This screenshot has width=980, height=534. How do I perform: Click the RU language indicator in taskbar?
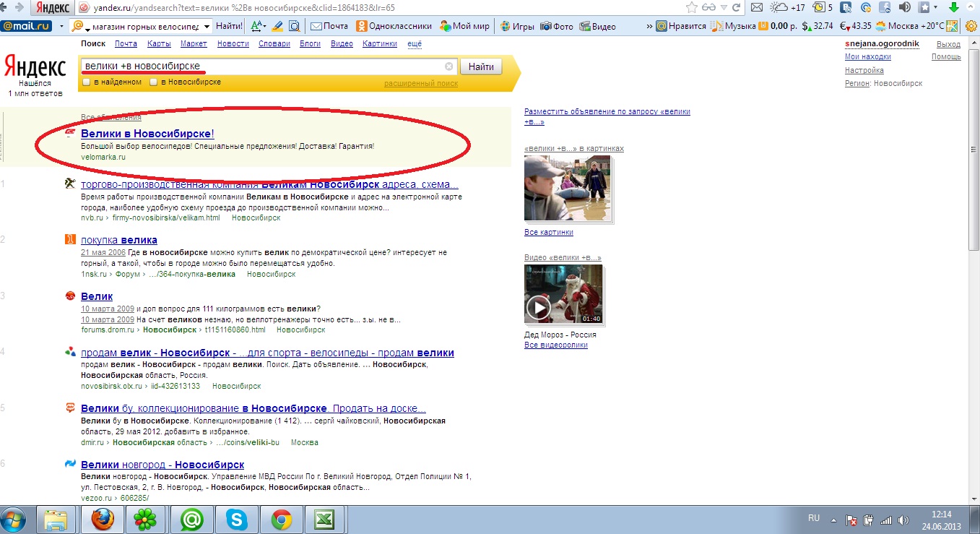(x=814, y=518)
